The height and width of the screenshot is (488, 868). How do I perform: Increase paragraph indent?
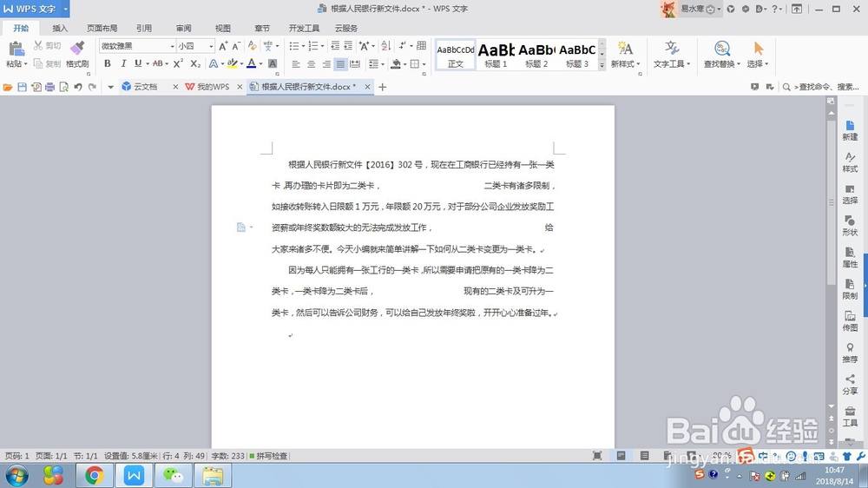[x=348, y=46]
